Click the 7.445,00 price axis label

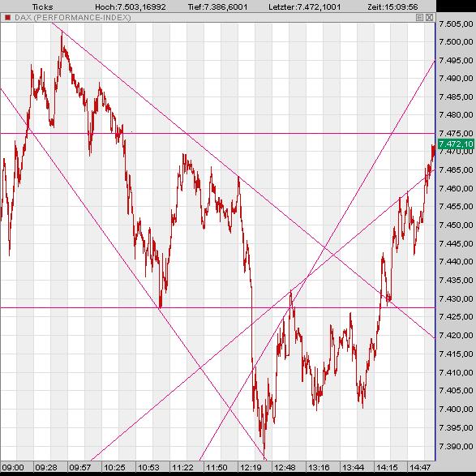(x=456, y=243)
